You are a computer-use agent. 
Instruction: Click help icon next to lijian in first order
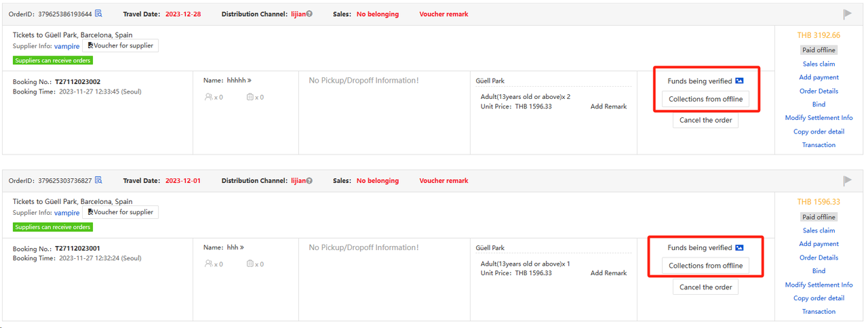309,14
